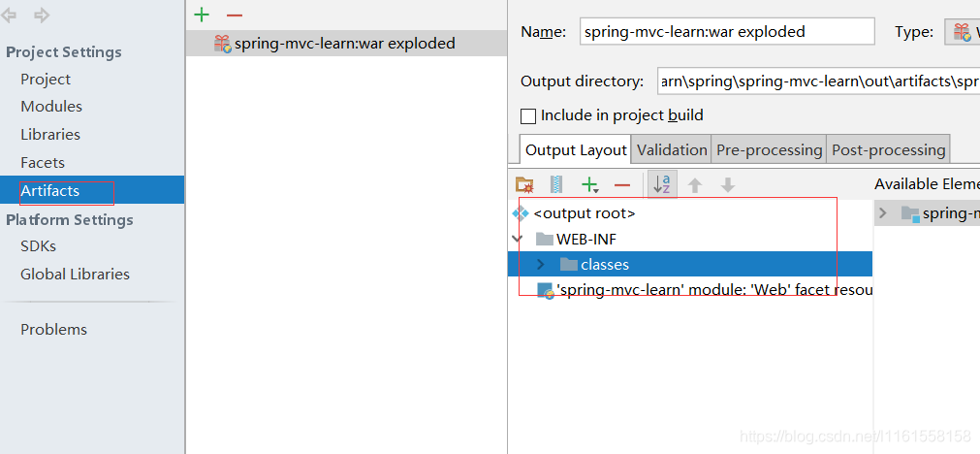The width and height of the screenshot is (980, 454).
Task: Open SDKs under Platform Settings
Action: [38, 246]
